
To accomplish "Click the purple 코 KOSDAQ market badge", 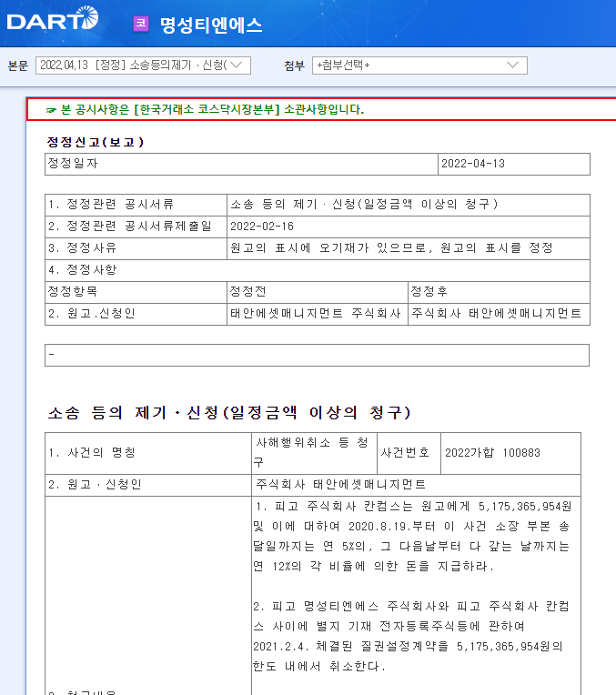I will (141, 24).
